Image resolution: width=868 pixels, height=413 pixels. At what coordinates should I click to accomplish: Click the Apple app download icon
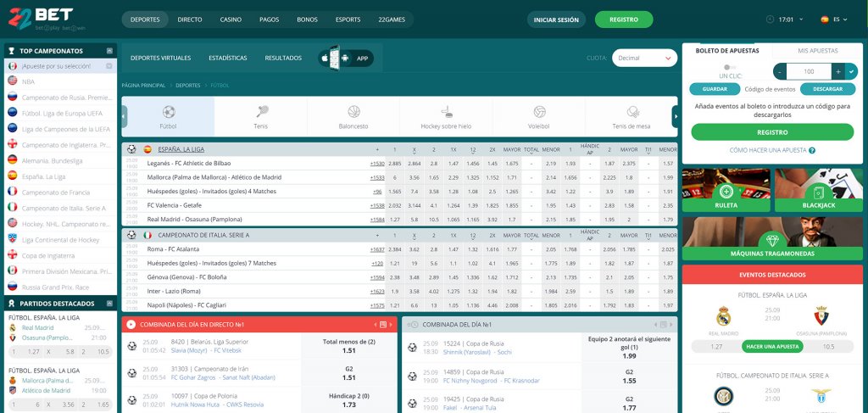(x=324, y=59)
